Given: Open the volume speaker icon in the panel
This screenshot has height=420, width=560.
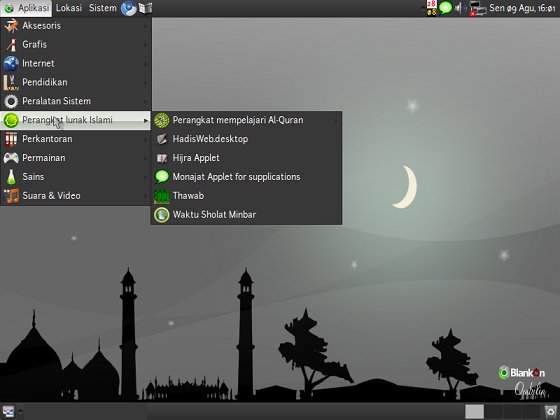Looking at the screenshot, I should point(460,8).
